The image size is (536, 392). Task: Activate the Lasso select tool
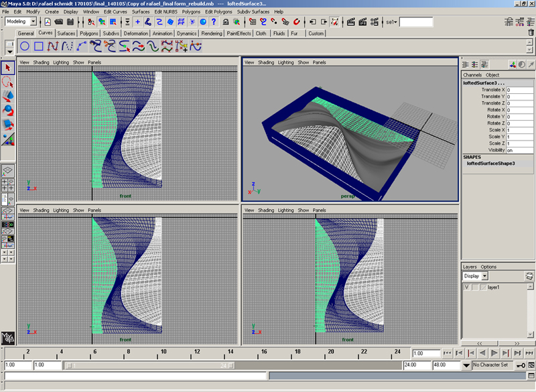(8, 82)
